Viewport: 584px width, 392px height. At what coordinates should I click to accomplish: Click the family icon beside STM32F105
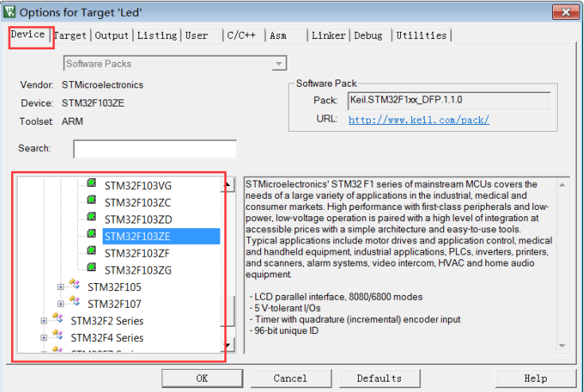75,284
